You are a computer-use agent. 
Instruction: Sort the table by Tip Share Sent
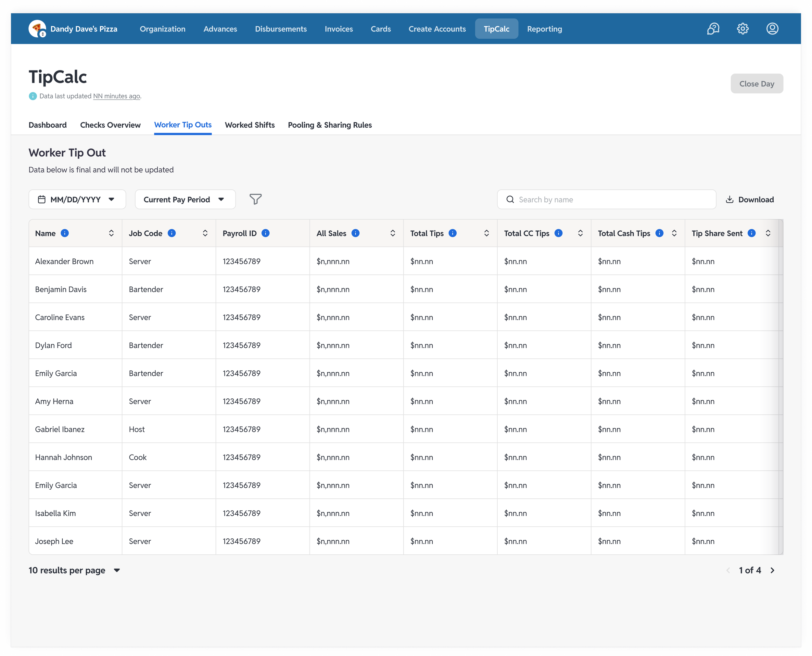click(768, 233)
